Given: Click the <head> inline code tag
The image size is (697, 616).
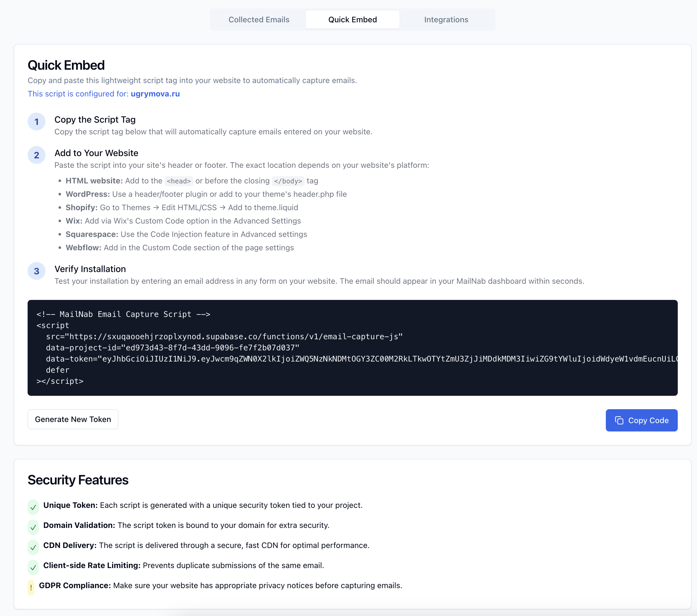Looking at the screenshot, I should (179, 181).
